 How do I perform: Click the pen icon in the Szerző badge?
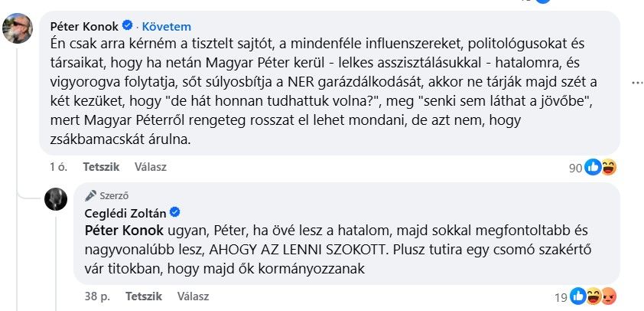click(90, 195)
